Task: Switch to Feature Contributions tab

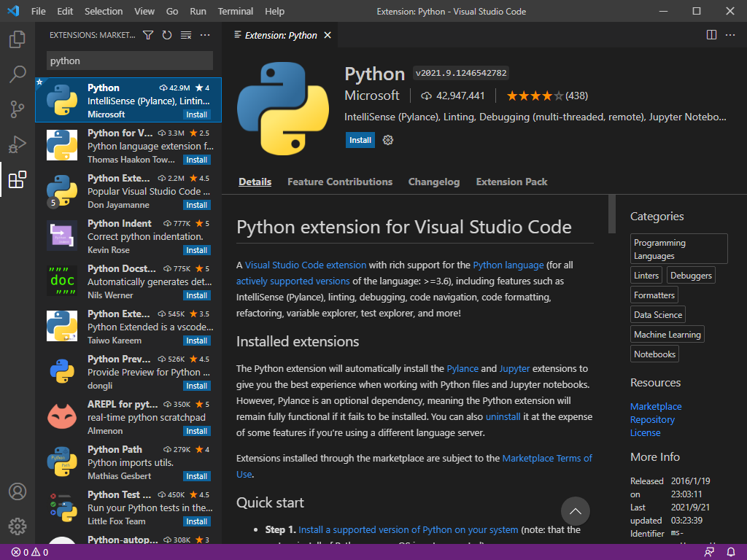Action: click(340, 182)
